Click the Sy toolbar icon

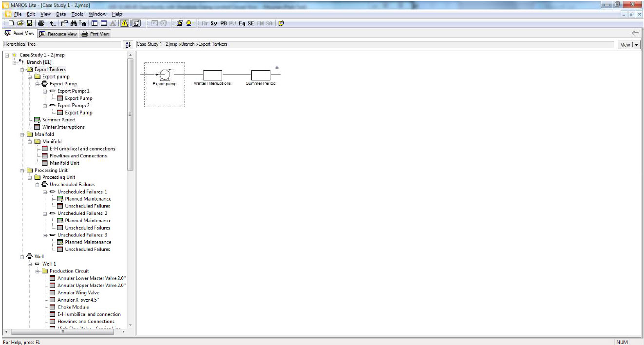point(214,23)
